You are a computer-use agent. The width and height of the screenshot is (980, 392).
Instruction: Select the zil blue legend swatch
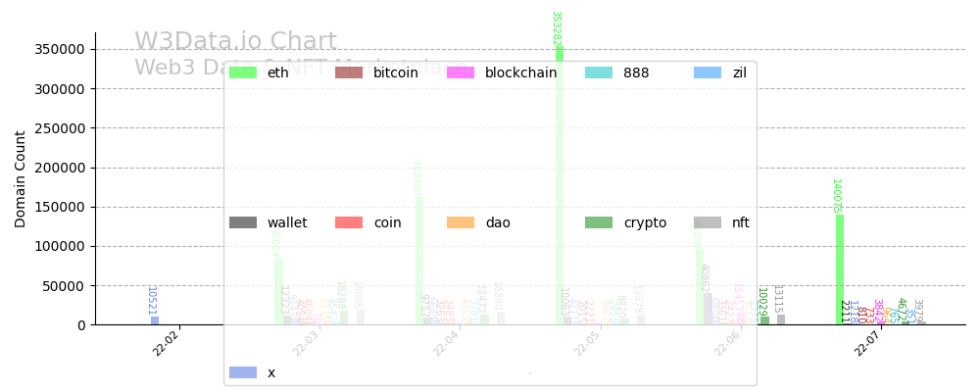click(x=708, y=73)
